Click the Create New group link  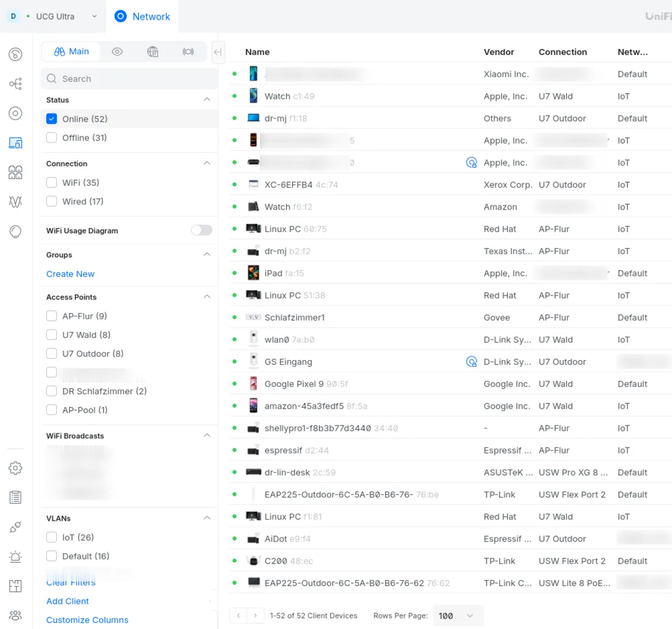coord(70,274)
